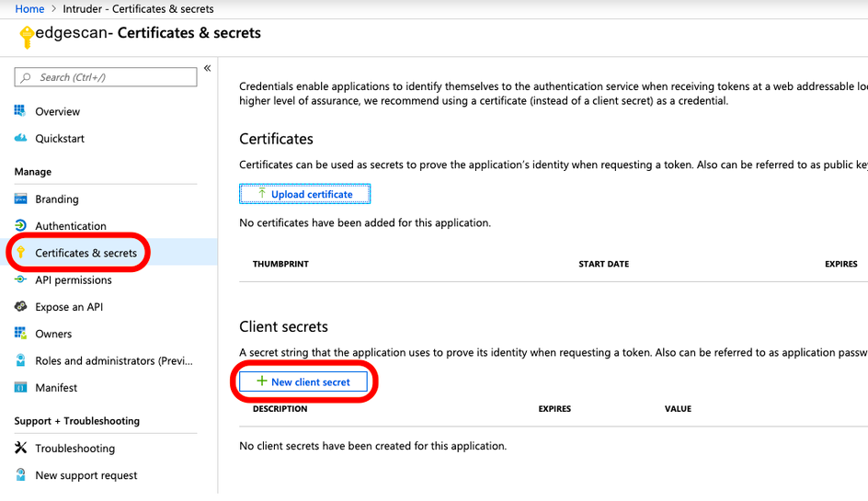Click 'No certificates have been added' message
This screenshot has height=501, width=868.
[365, 222]
